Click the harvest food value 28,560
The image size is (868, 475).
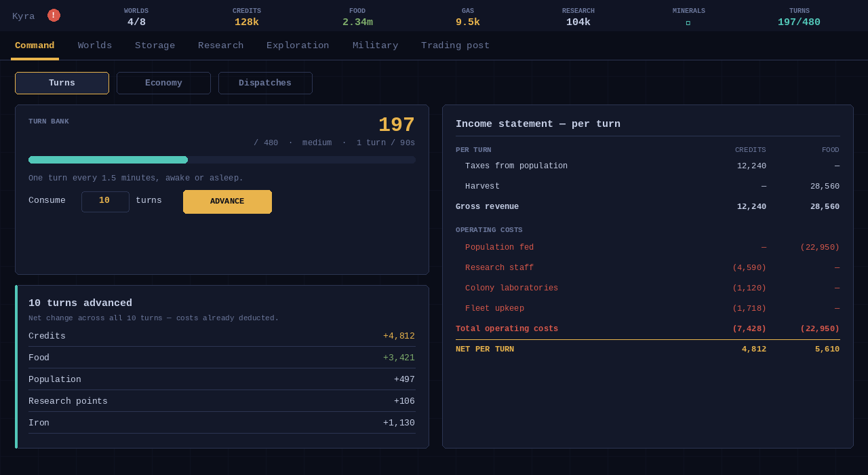(x=825, y=187)
